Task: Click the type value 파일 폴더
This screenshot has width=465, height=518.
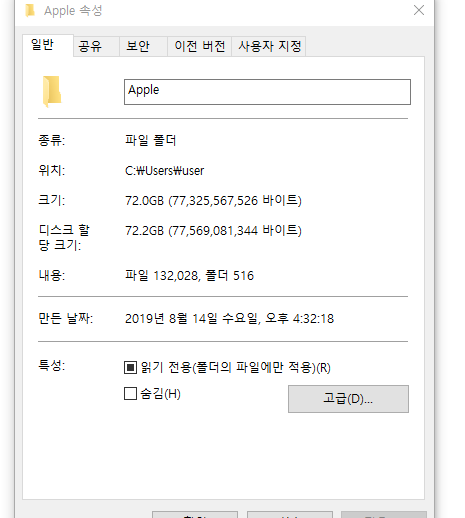Action: (150, 140)
